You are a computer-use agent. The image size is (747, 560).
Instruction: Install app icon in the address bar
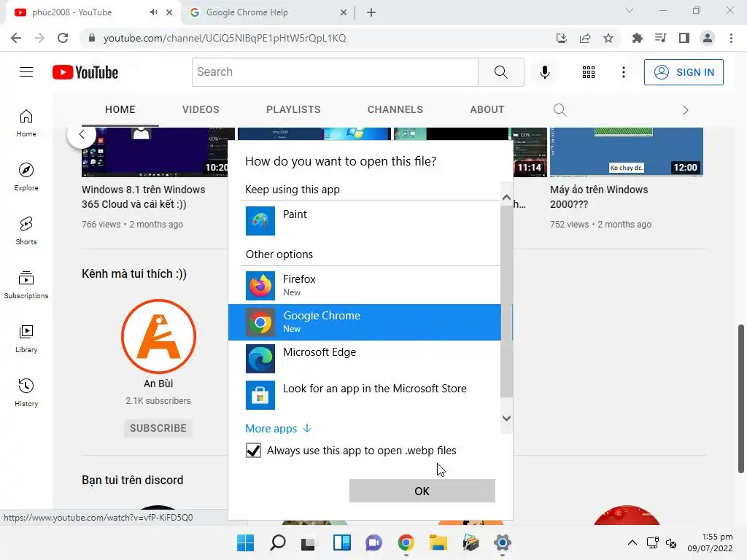(562, 38)
